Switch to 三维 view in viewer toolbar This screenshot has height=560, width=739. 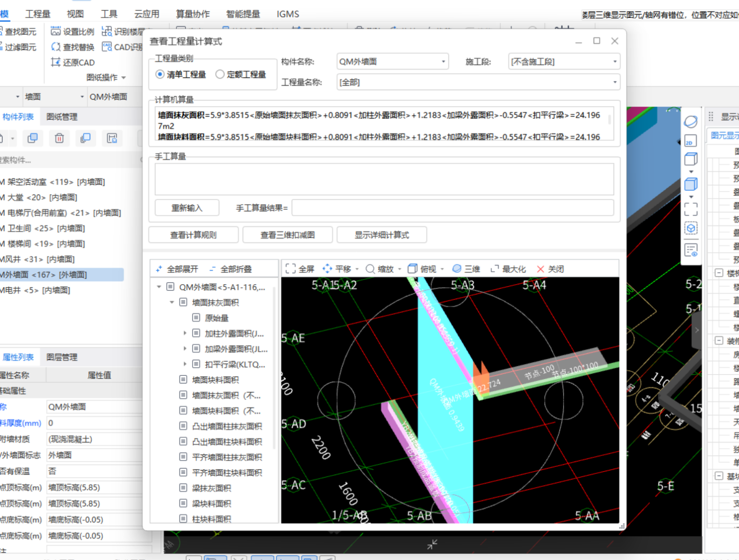466,269
